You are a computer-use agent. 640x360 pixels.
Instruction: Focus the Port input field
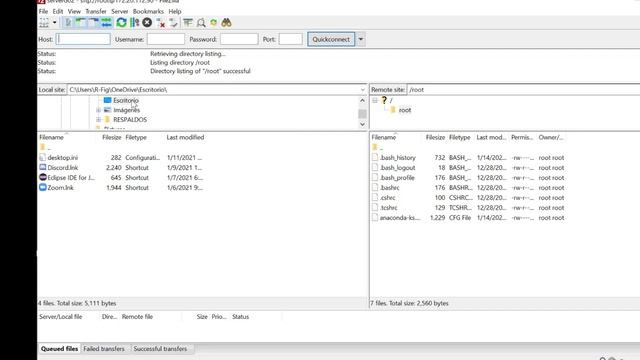pyautogui.click(x=291, y=39)
